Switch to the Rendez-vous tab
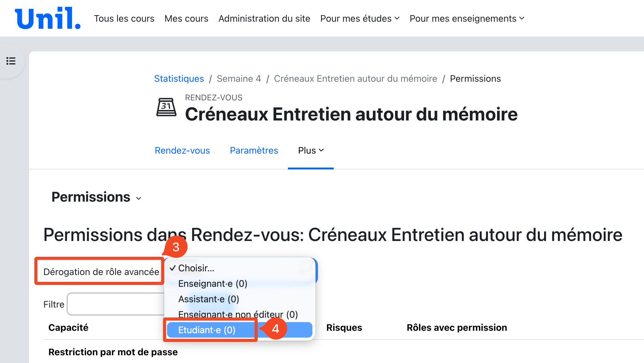Screen dimensions: 644x363 (x=182, y=151)
